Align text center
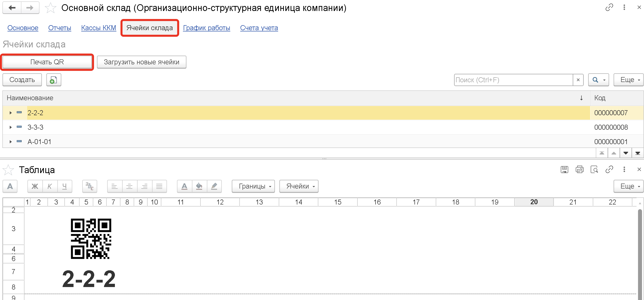Viewport: 644px width, 300px height. [130, 186]
